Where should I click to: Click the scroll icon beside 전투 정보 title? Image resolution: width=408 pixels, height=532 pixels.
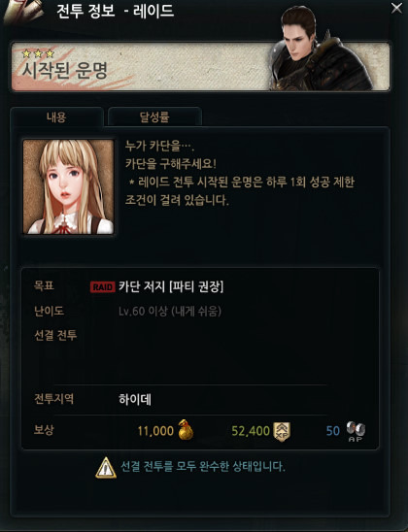(23, 13)
